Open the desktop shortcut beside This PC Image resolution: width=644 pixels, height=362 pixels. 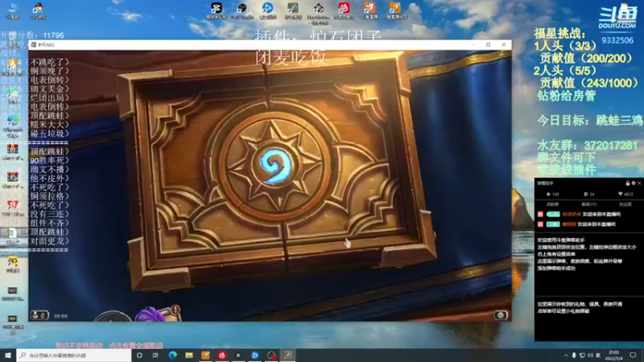pos(38,10)
